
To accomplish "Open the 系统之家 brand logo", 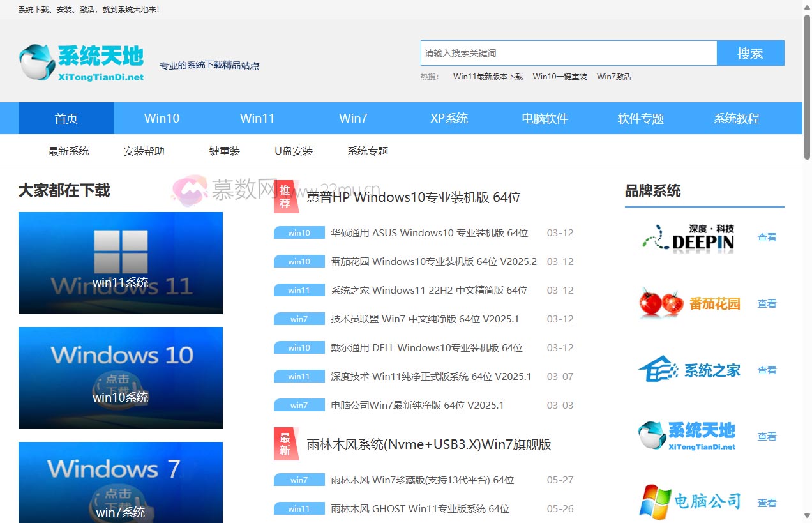I will pyautogui.click(x=689, y=369).
